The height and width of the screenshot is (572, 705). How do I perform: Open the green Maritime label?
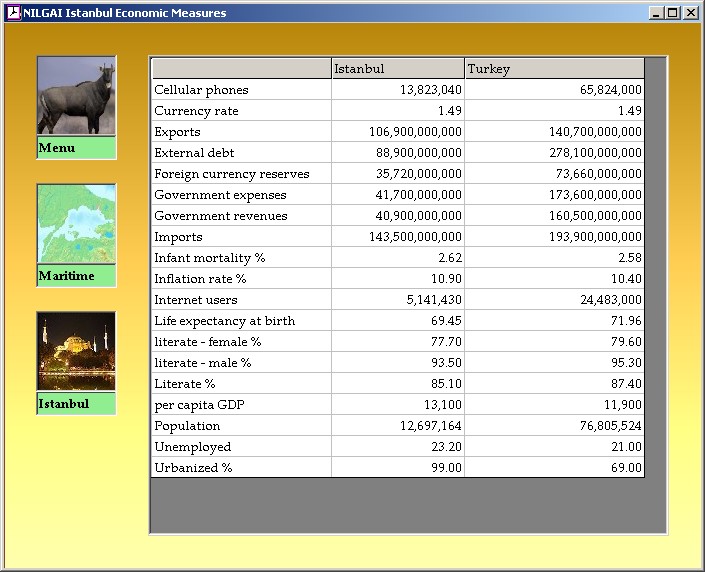(76, 276)
